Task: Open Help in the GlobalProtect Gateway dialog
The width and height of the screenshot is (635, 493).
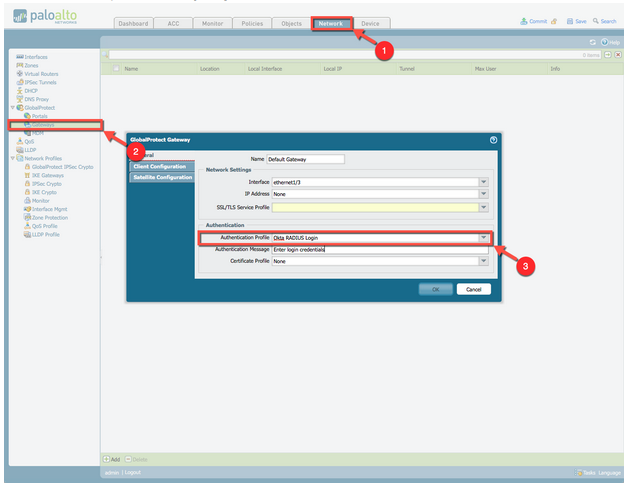Action: (x=493, y=140)
